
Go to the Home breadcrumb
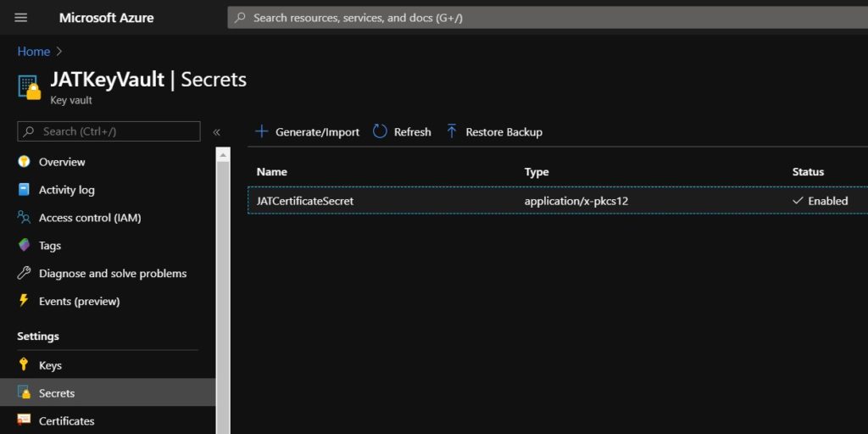point(34,52)
